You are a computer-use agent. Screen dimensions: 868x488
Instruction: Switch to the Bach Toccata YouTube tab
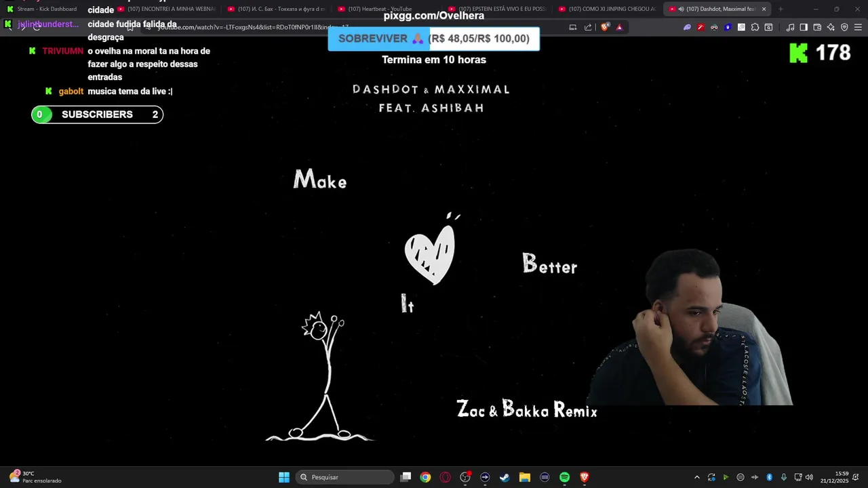[277, 9]
